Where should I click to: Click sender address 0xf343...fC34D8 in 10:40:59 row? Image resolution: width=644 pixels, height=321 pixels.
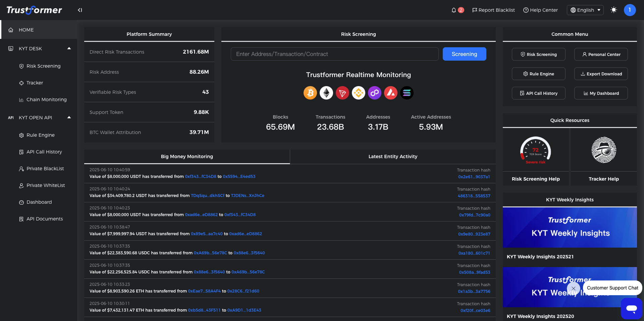201,177
